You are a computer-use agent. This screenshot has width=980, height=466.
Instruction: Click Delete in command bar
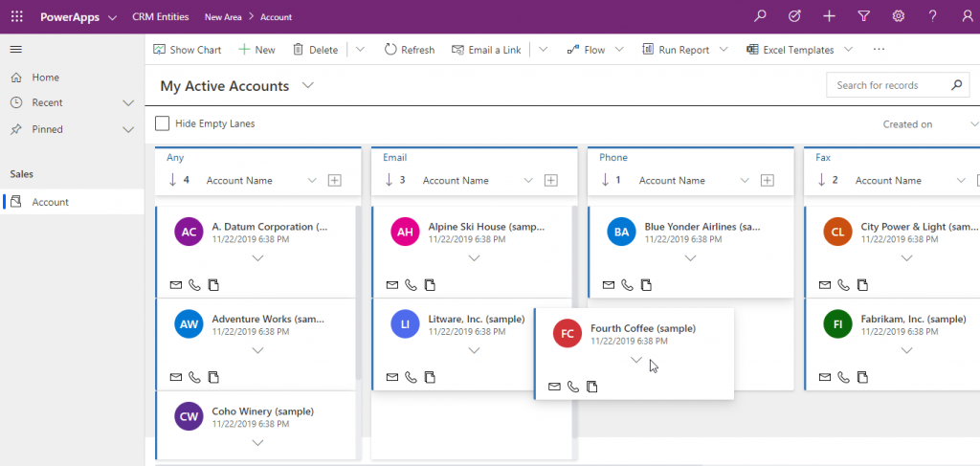[x=316, y=50]
